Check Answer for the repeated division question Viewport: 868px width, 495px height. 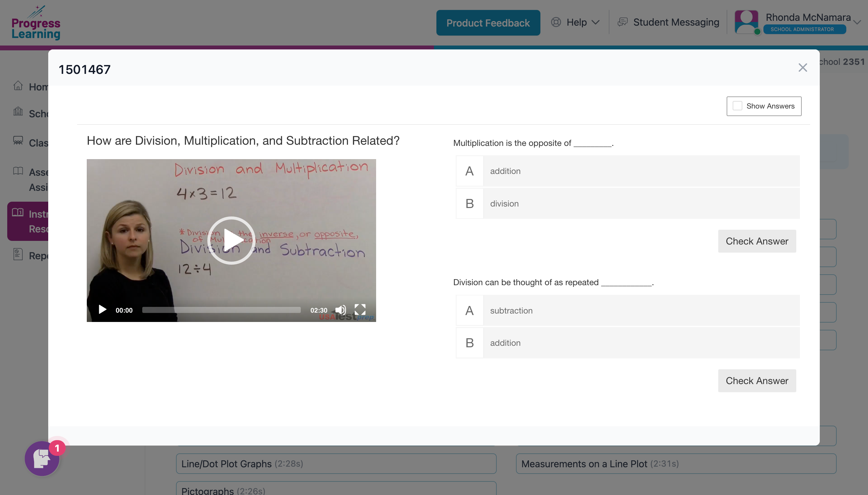pos(757,380)
